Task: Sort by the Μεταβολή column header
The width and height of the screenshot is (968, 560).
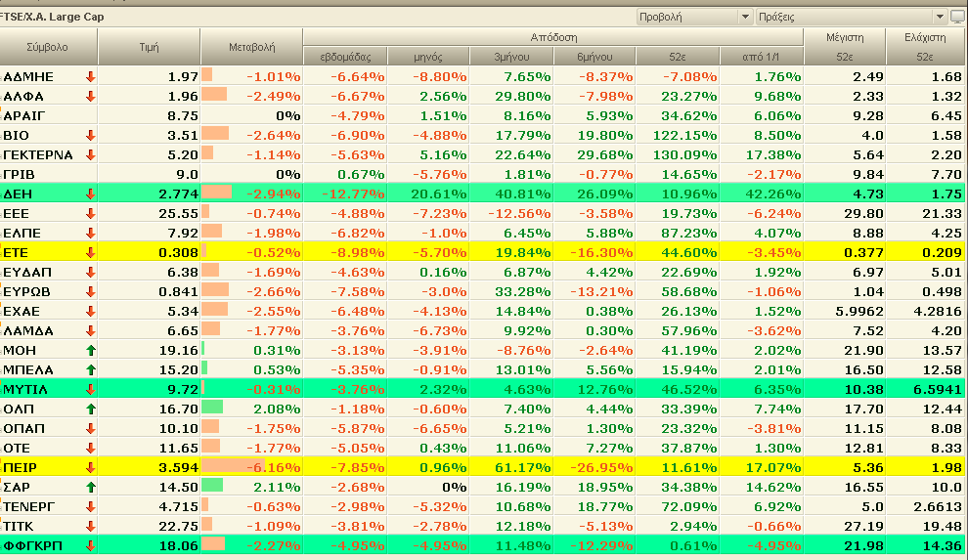Action: pos(252,47)
